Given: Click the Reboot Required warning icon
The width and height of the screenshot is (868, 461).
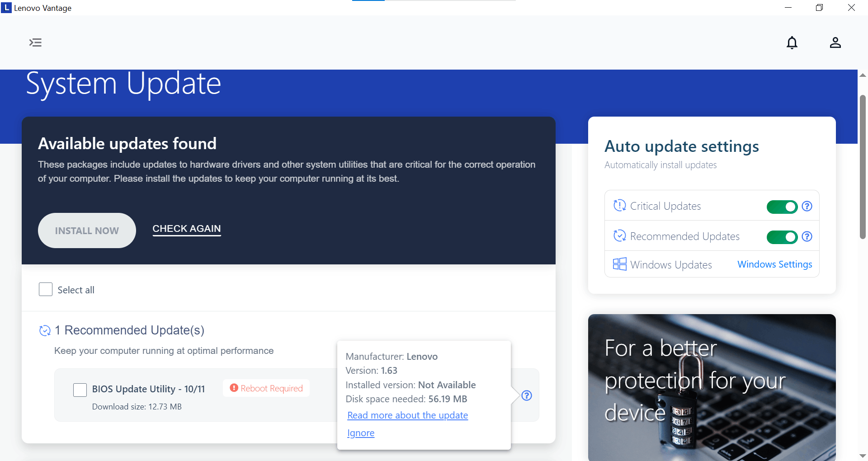Looking at the screenshot, I should pyautogui.click(x=234, y=388).
